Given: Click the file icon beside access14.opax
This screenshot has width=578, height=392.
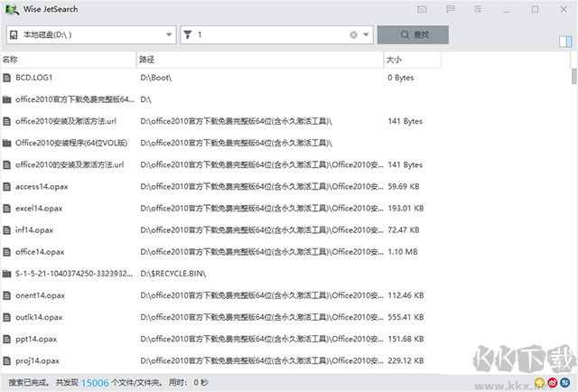Looking at the screenshot, I should (x=6, y=187).
